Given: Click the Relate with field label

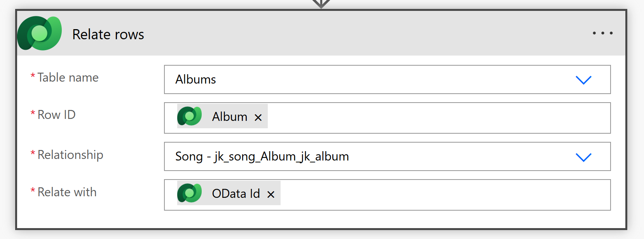Looking at the screenshot, I should (x=67, y=192).
